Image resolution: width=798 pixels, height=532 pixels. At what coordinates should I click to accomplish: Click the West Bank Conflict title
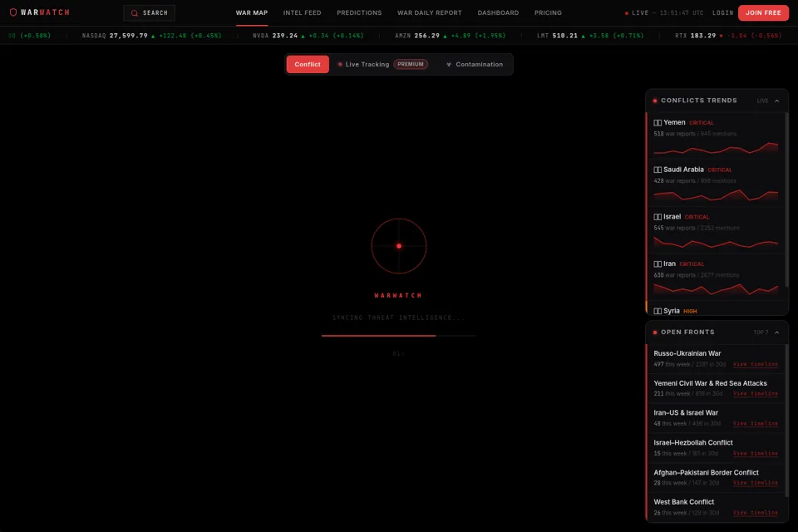click(683, 502)
